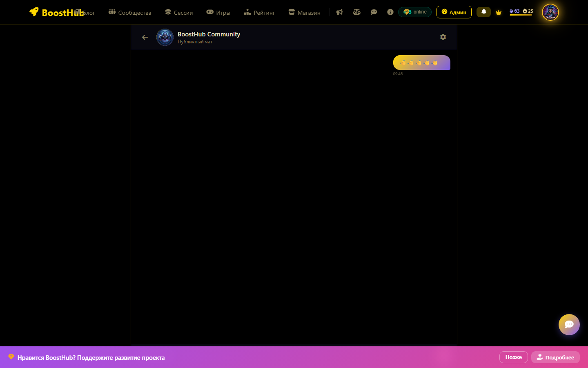Click the megaphone announcements icon
The image size is (588, 368).
point(339,12)
